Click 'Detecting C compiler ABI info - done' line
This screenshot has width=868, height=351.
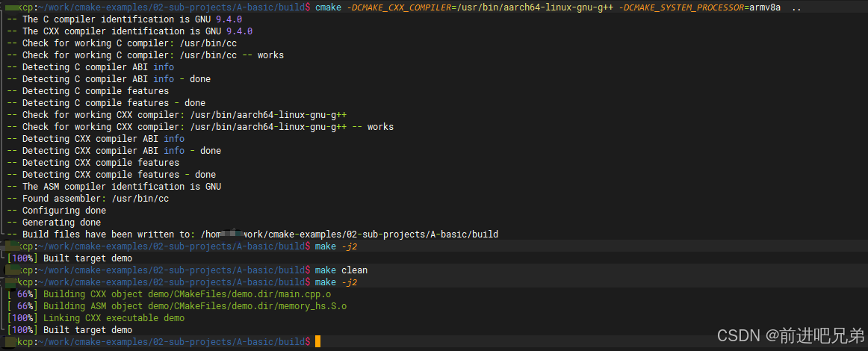coord(109,79)
